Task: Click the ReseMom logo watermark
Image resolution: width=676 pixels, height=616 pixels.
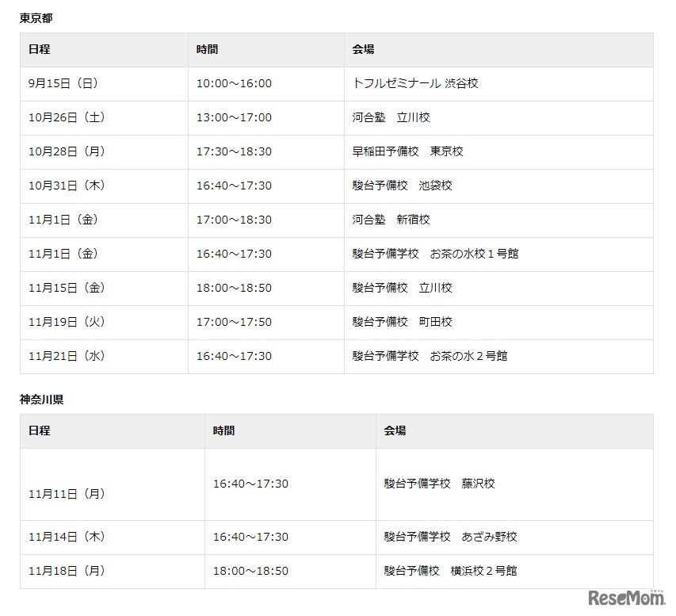Action: [625, 597]
